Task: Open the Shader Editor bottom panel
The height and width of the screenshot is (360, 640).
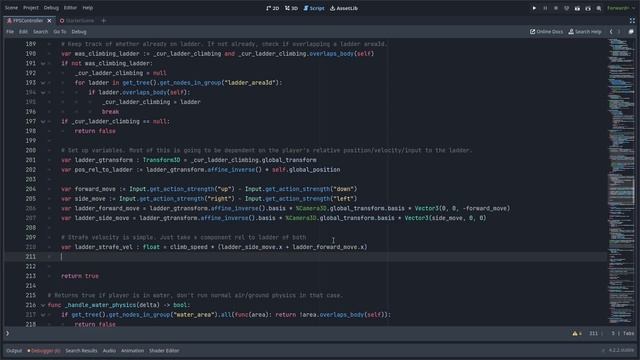Action: (164, 351)
